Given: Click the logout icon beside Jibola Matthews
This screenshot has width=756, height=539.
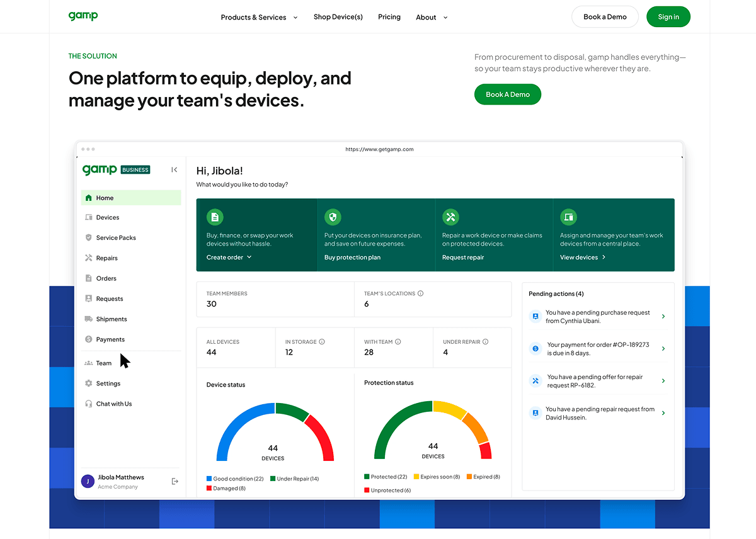Looking at the screenshot, I should pyautogui.click(x=175, y=481).
